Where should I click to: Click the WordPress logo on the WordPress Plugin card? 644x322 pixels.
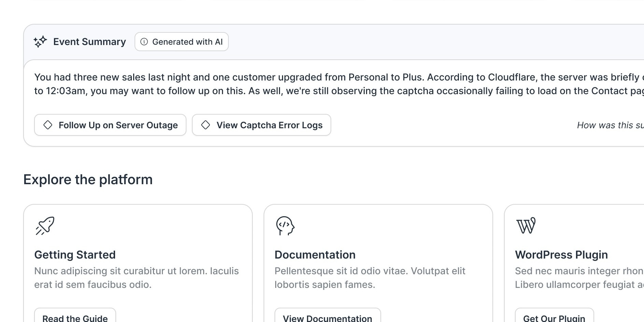526,226
